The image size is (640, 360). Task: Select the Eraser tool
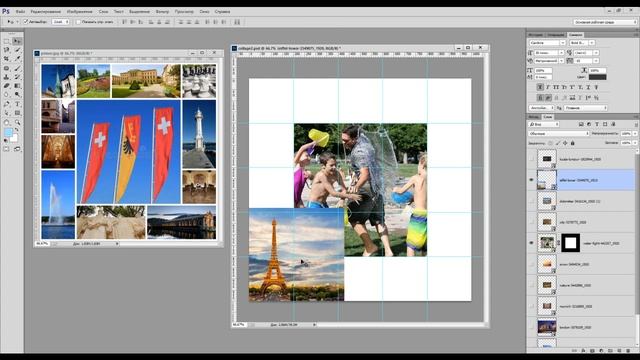7,86
